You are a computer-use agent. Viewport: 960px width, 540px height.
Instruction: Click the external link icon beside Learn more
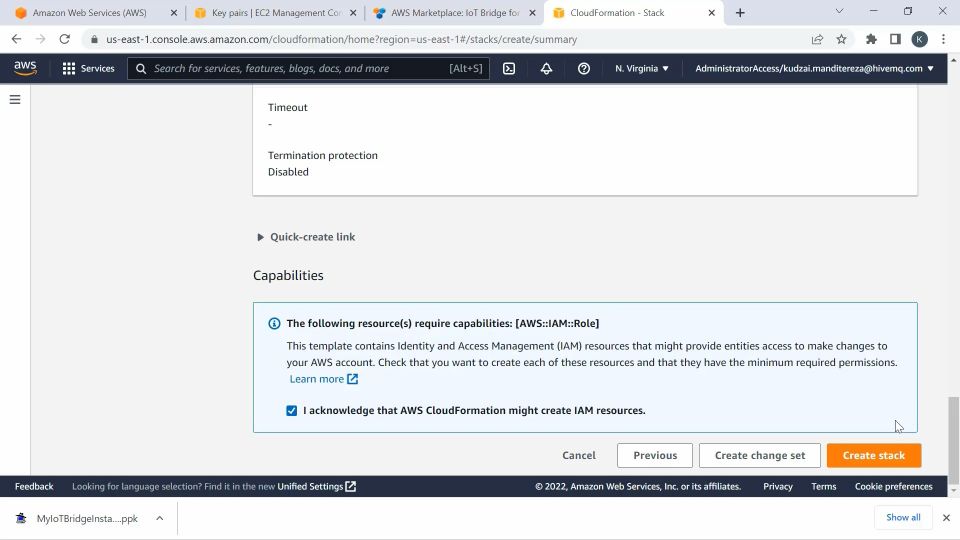pos(353,379)
